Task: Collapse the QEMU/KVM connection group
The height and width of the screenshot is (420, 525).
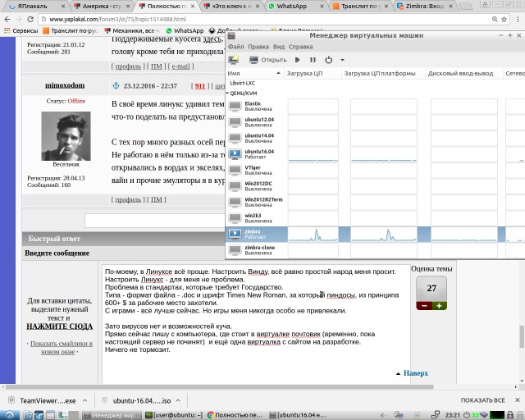Action: tap(227, 94)
